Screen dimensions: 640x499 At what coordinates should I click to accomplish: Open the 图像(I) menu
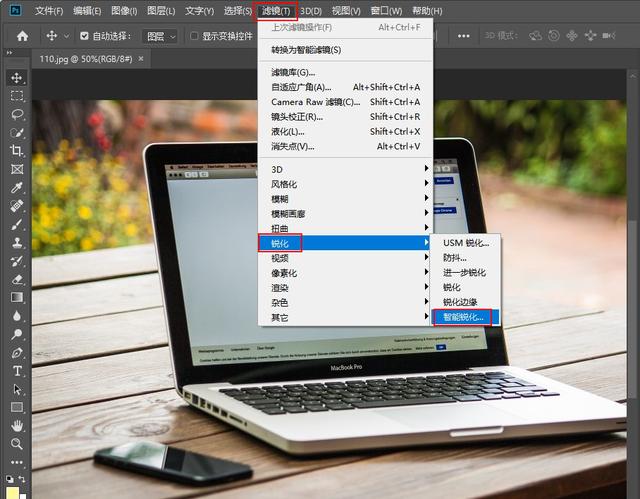pos(125,11)
